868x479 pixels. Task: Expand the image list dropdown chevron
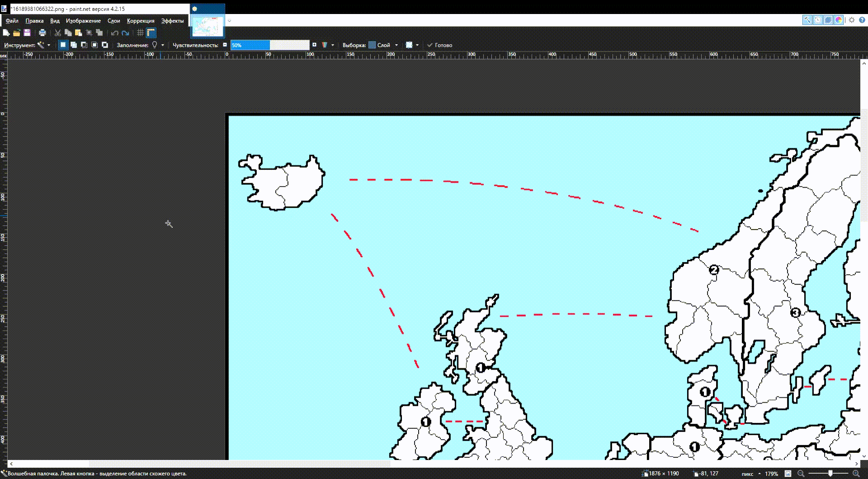pyautogui.click(x=229, y=20)
